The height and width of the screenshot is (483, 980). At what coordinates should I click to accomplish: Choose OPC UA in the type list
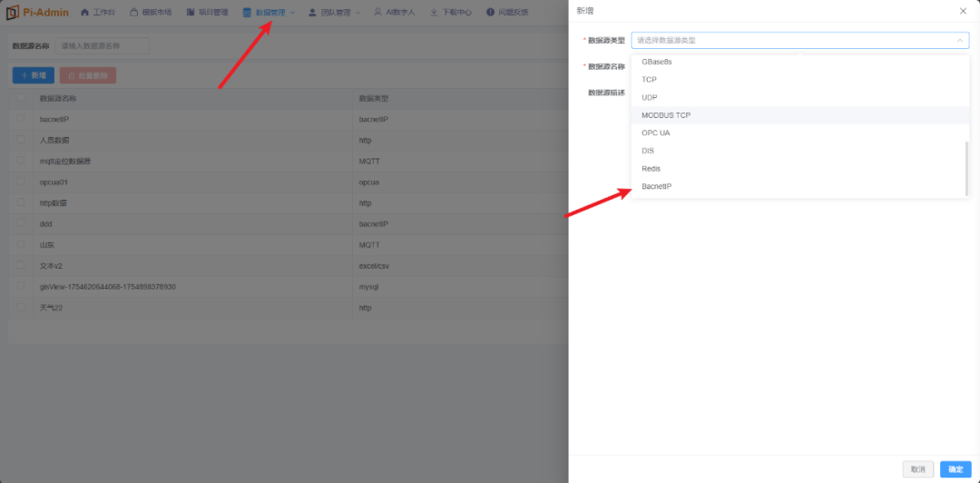(x=800, y=133)
